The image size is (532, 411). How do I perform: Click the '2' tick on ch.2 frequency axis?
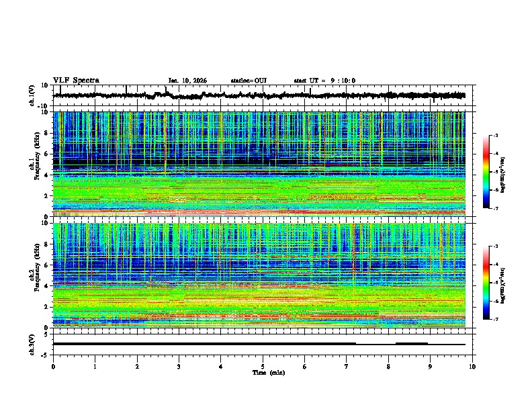(x=46, y=307)
